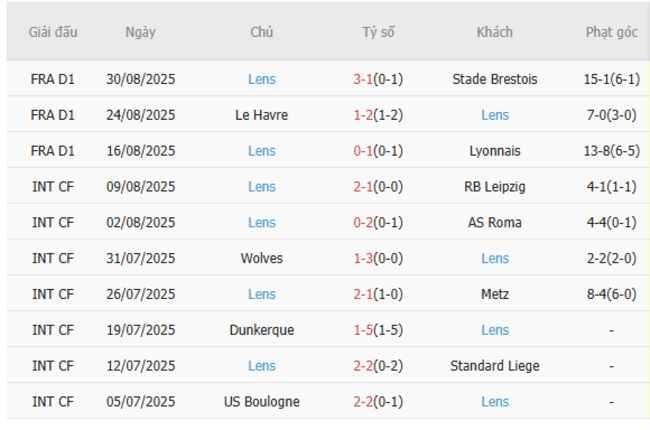Click the Wolves home team name
The image size is (650, 430).
point(262,258)
